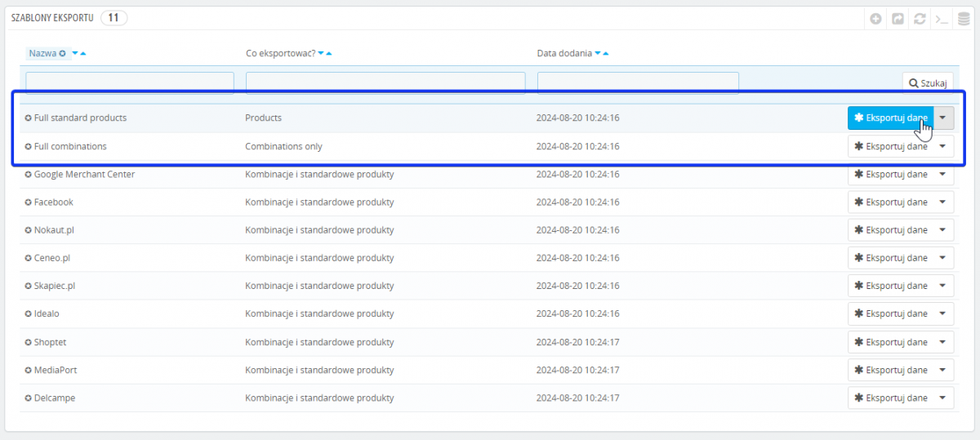The height and width of the screenshot is (440, 980).
Task: Click the Nazwa filter input field
Action: click(130, 83)
